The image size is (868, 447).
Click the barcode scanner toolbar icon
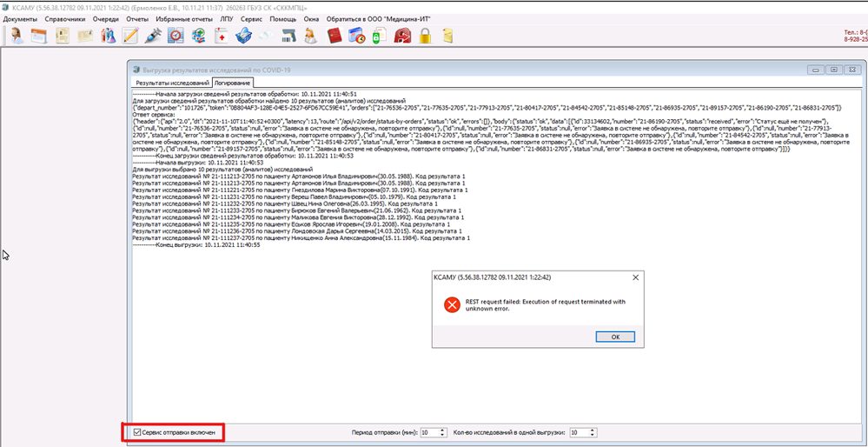[x=288, y=36]
